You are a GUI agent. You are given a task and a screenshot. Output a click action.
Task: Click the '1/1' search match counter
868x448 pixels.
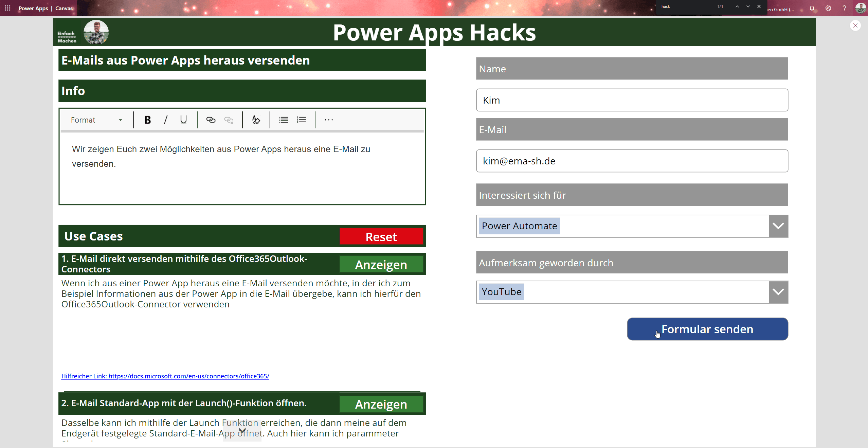(720, 6)
